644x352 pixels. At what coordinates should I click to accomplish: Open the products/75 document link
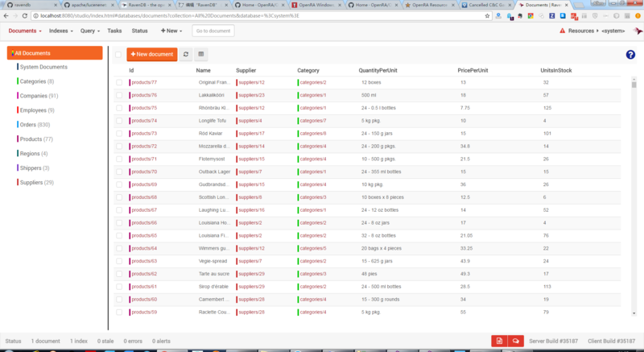[x=143, y=108]
